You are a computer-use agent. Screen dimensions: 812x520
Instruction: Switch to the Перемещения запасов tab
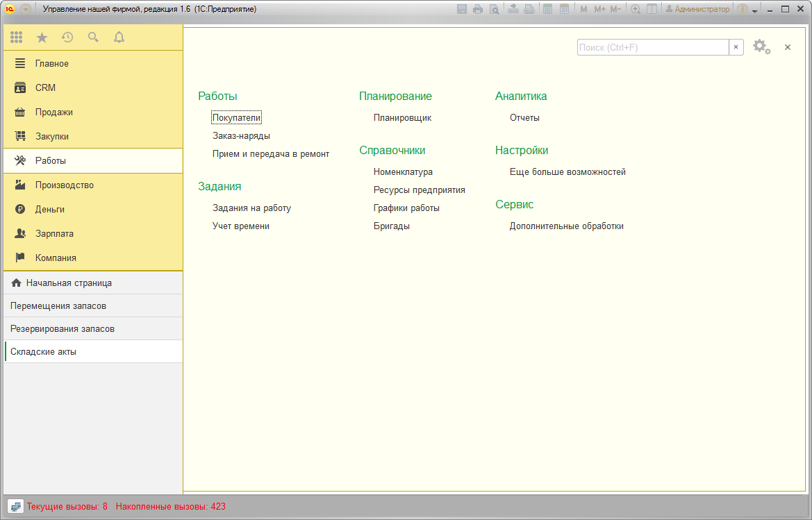click(93, 305)
